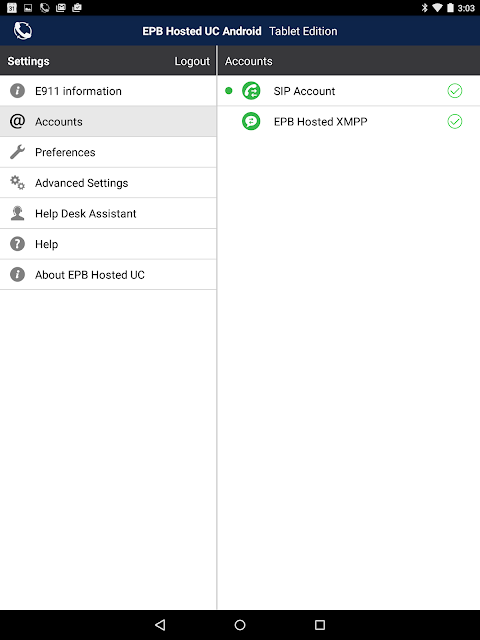
Task: Tap the green status dot beside SIP Account
Action: point(229,91)
